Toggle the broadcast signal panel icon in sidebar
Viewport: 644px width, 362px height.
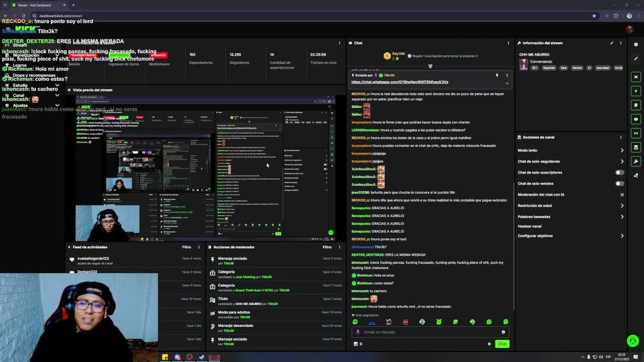636,133
